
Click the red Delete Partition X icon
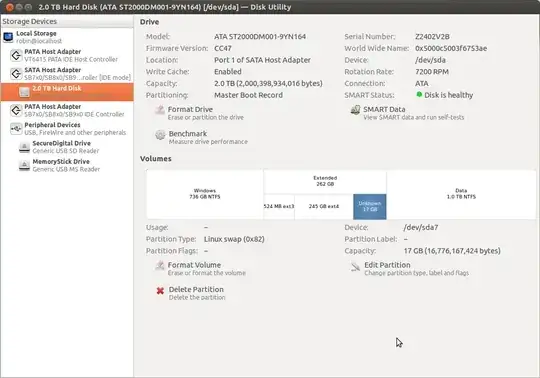pos(160,291)
